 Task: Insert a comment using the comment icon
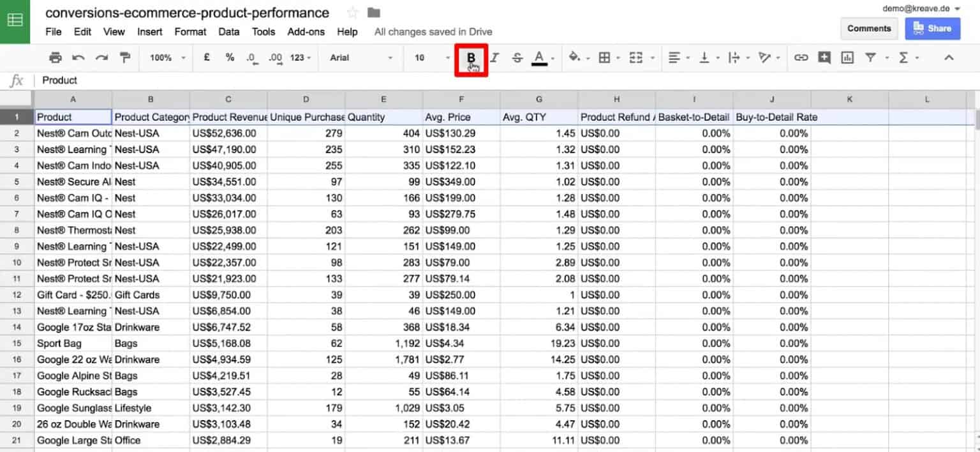click(x=824, y=57)
